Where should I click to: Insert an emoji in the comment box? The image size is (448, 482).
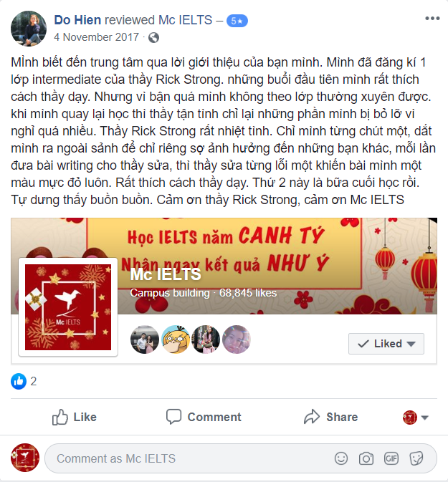coord(341,458)
